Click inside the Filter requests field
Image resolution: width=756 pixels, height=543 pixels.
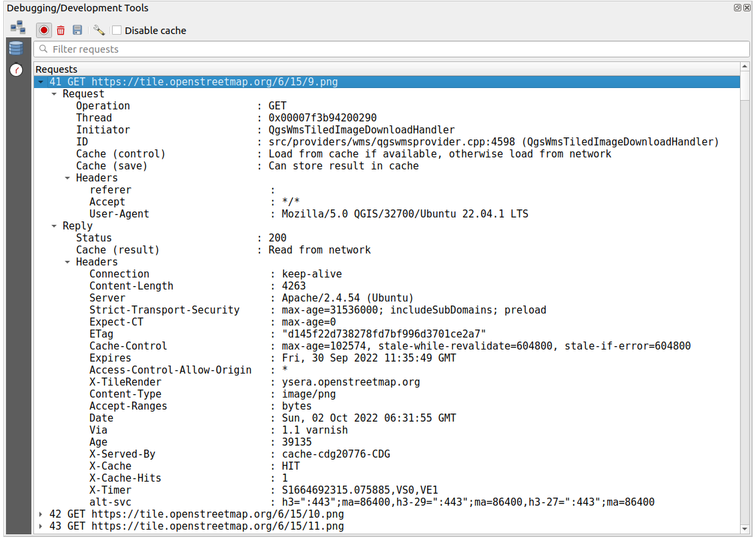pos(267,49)
